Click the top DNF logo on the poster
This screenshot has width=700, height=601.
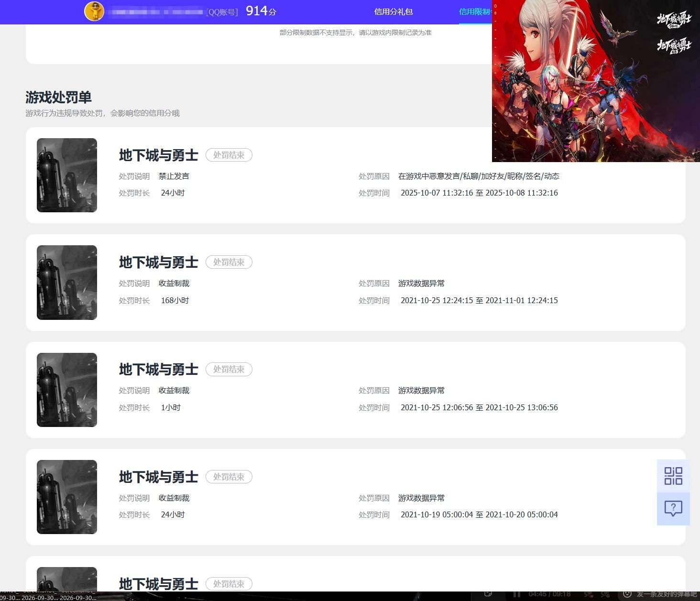pyautogui.click(x=674, y=19)
